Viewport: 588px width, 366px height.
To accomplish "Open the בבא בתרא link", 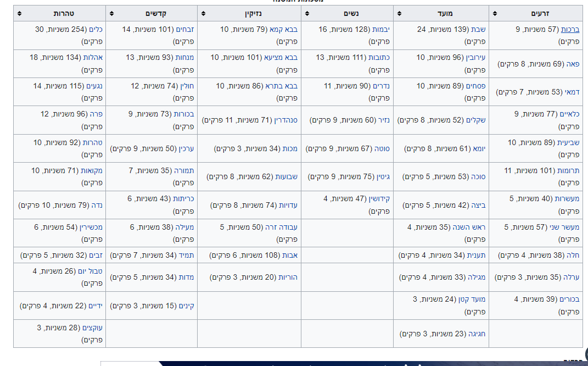I will pos(282,86).
